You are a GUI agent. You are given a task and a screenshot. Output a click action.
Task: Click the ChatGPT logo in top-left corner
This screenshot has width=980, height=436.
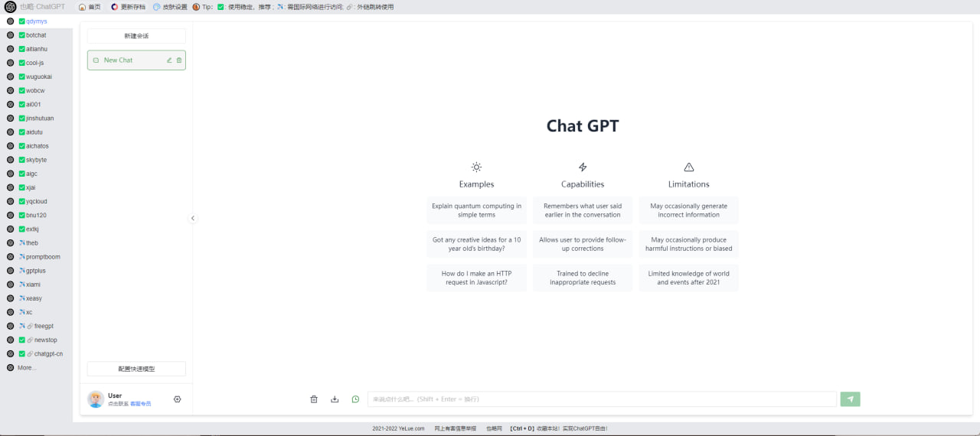point(11,6)
